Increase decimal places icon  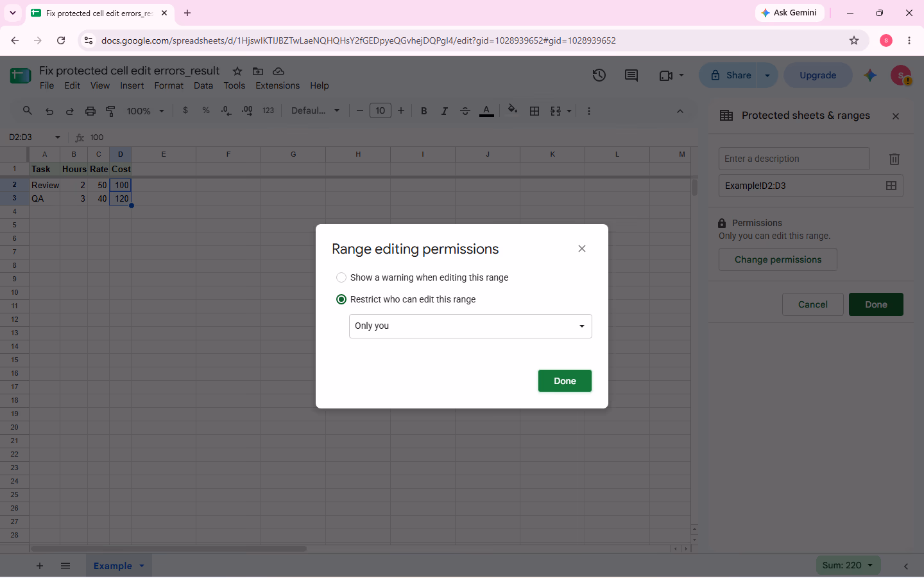247,110
